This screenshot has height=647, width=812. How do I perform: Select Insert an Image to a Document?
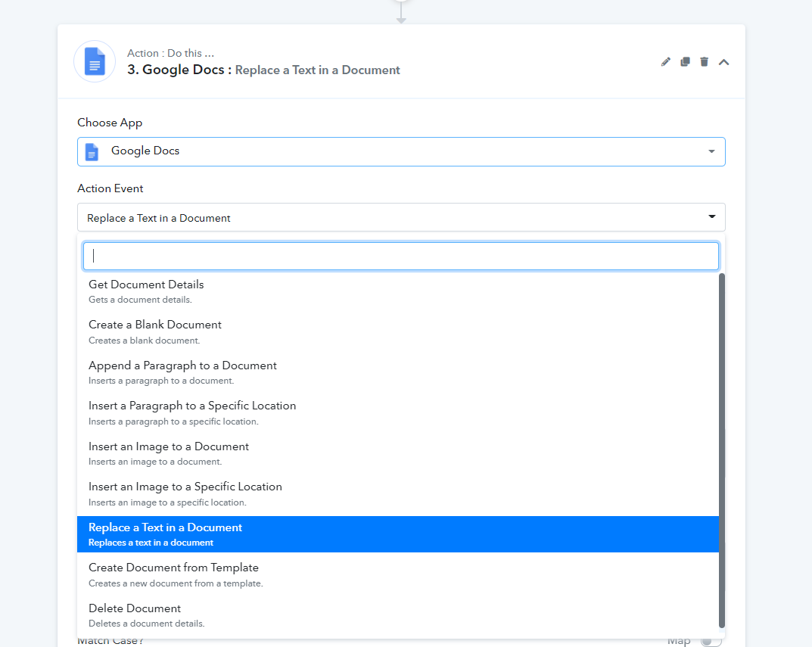[x=398, y=453]
